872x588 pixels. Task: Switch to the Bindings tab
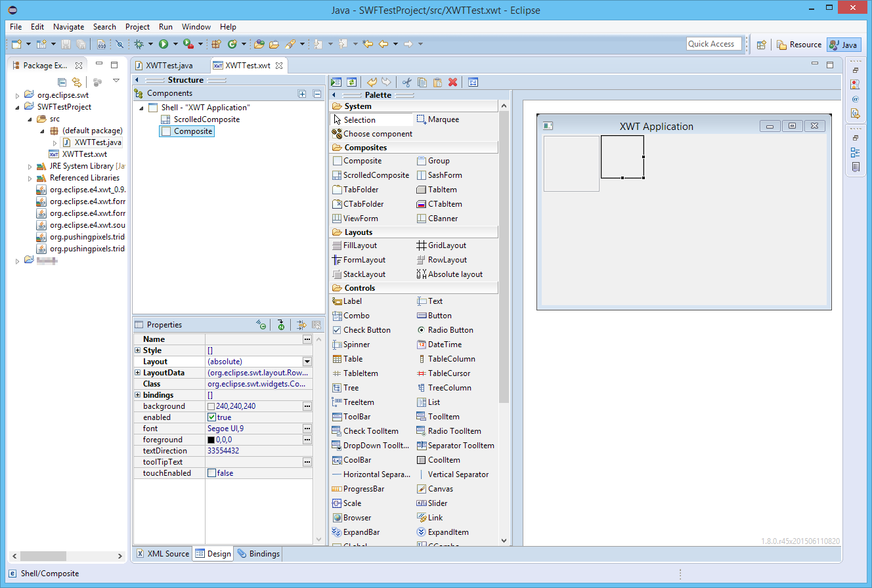click(x=258, y=554)
